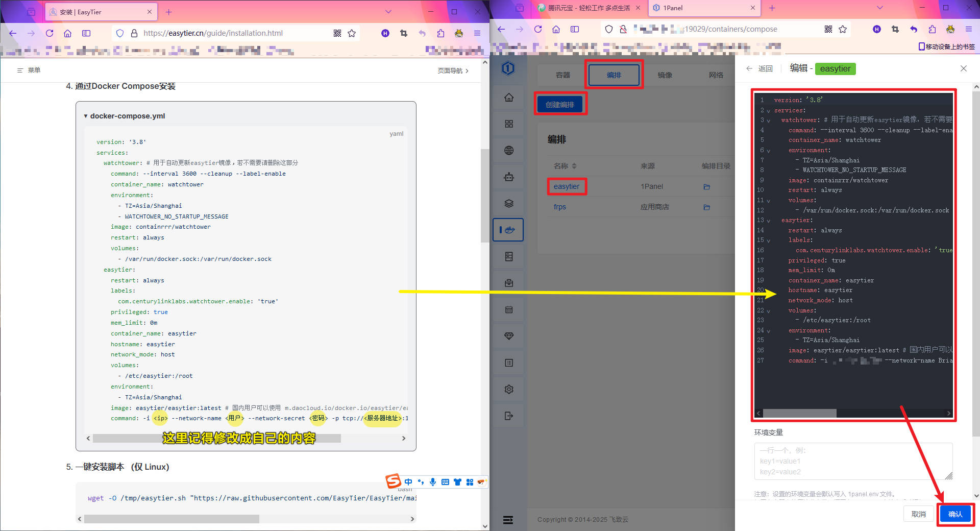
Task: Click the containers (Docker) sidebar icon
Action: point(508,230)
